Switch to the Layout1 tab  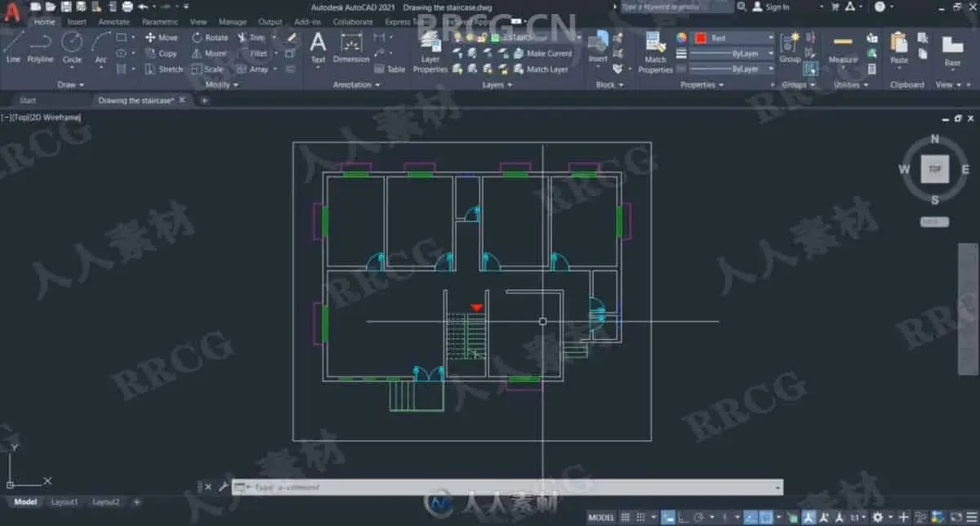tap(65, 501)
